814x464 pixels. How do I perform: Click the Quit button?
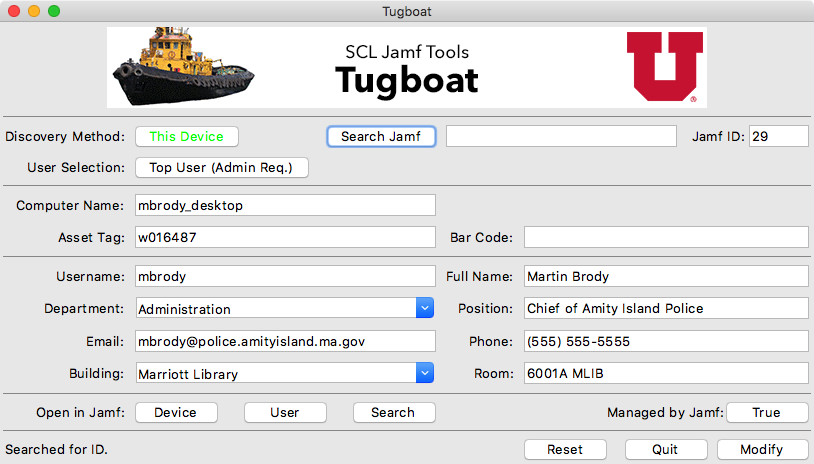tap(666, 449)
